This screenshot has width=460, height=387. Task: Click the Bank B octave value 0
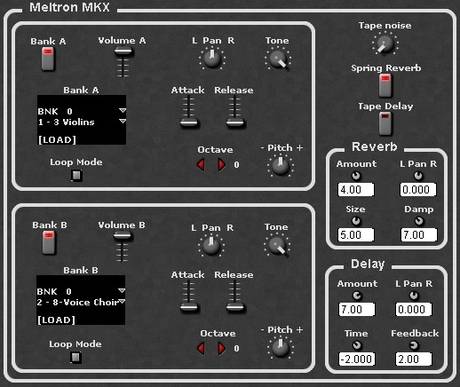coord(236,348)
